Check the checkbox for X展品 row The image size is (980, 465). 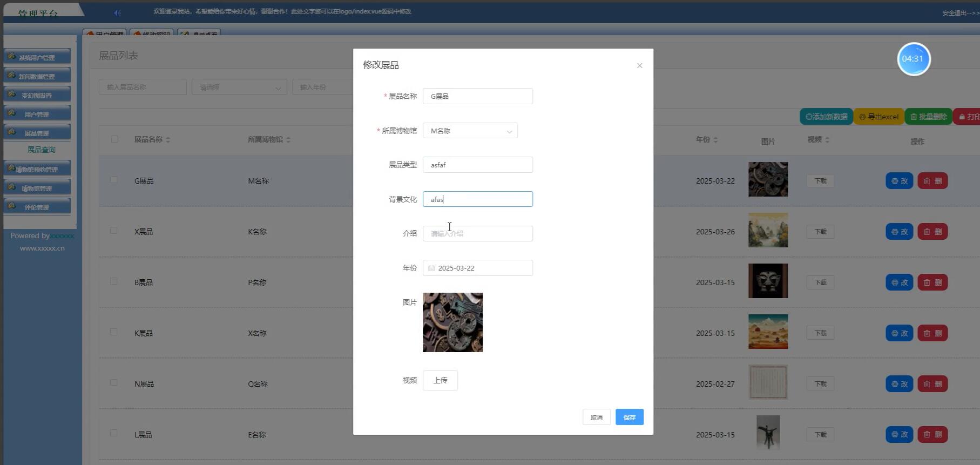click(114, 231)
